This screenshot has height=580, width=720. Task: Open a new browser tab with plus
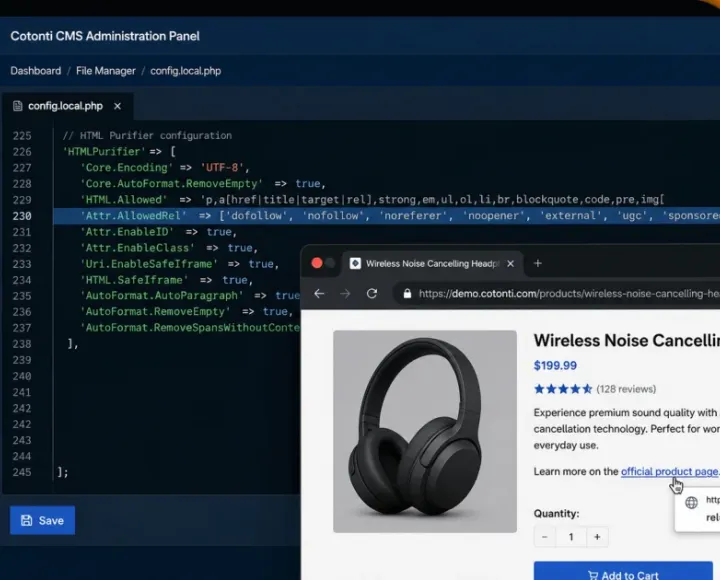click(x=538, y=263)
